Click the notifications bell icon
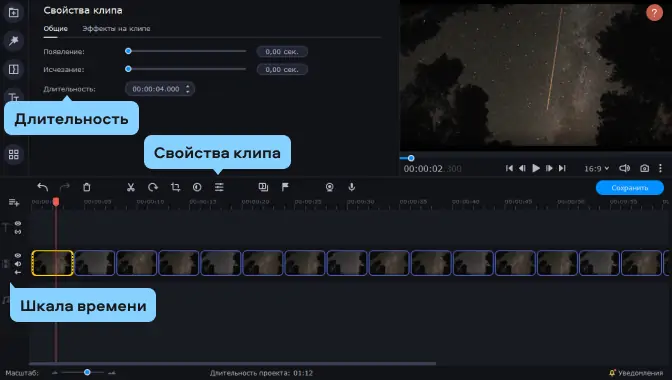 pyautogui.click(x=612, y=373)
